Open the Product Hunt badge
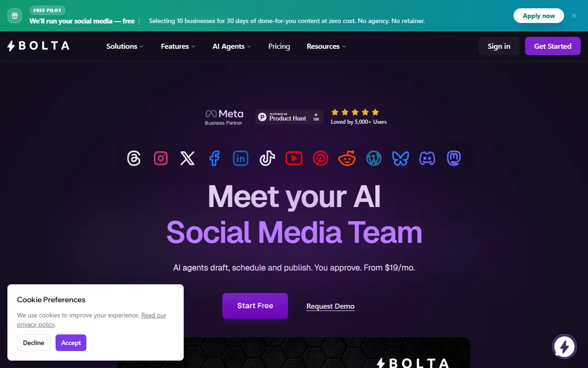 click(289, 117)
